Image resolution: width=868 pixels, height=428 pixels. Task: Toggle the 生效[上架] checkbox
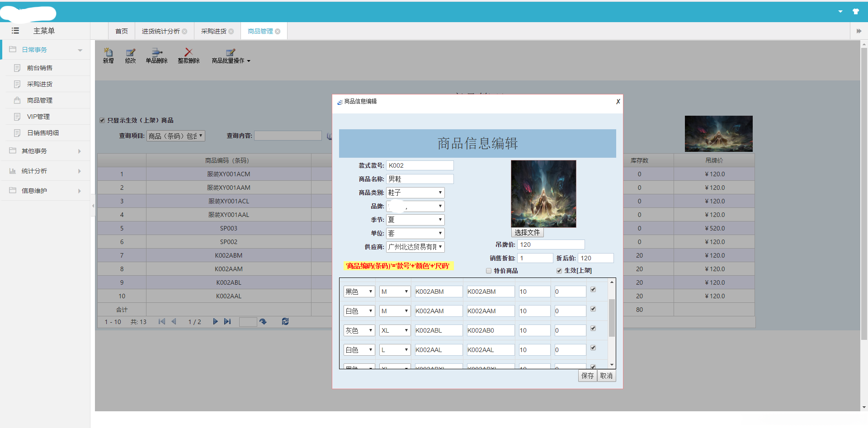pyautogui.click(x=559, y=271)
